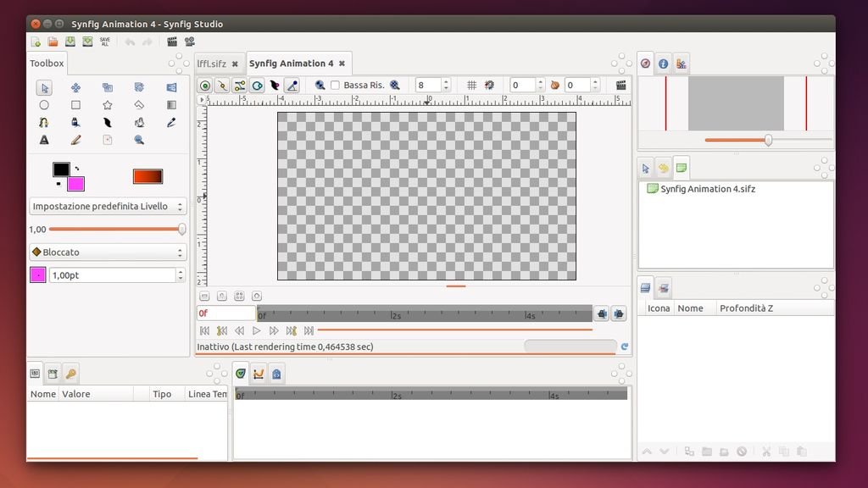Select the Circle tool
Viewport: 868px width, 488px height.
click(x=44, y=105)
